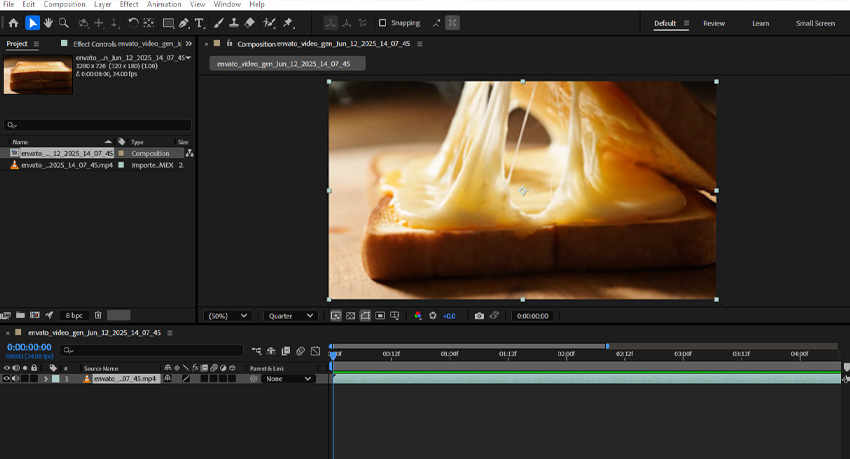Switch to the Review workspace tab
The width and height of the screenshot is (850, 459).
[714, 23]
